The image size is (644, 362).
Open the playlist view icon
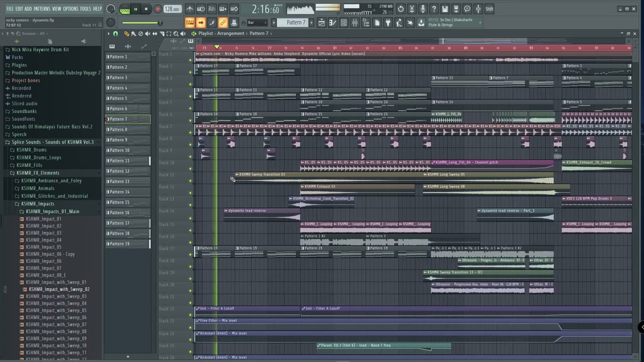pyautogui.click(x=321, y=23)
